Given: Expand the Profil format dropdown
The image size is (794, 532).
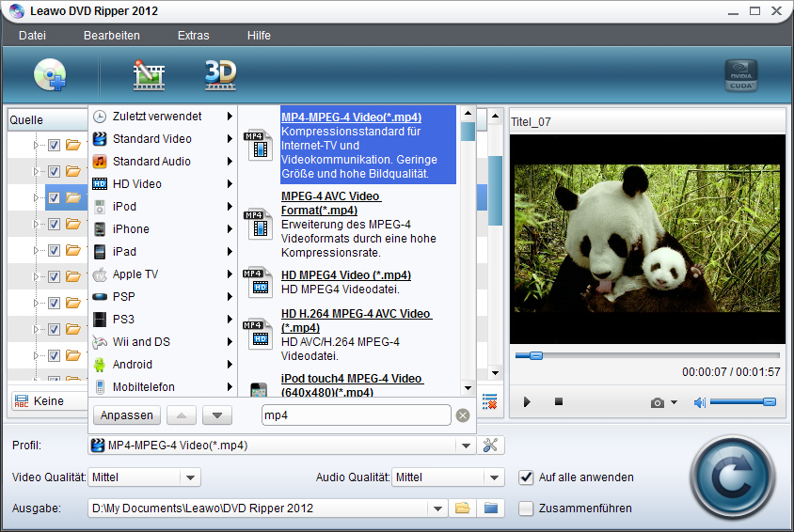Looking at the screenshot, I should click(465, 446).
